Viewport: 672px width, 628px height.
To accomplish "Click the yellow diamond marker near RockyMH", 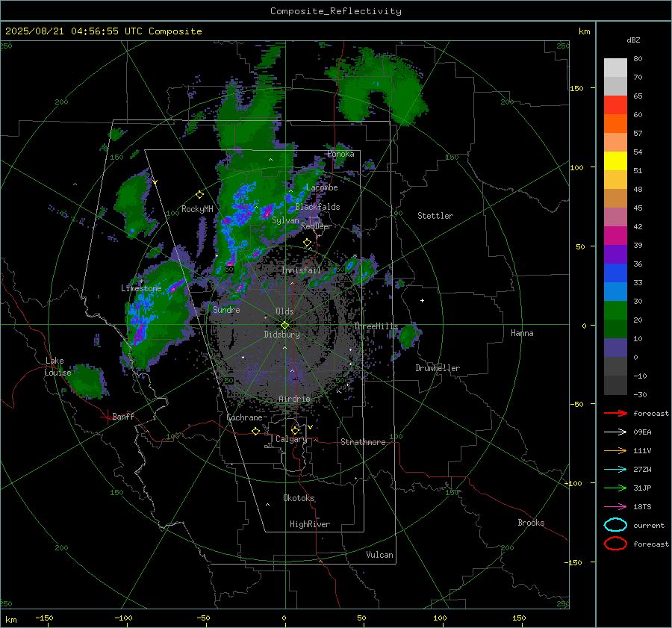I will 199,195.
